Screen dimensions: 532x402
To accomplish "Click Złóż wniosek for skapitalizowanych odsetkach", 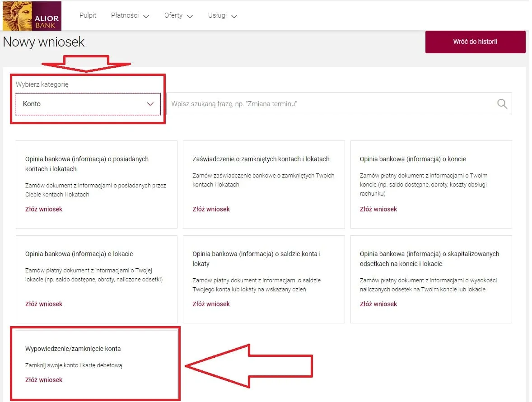I will (x=378, y=304).
